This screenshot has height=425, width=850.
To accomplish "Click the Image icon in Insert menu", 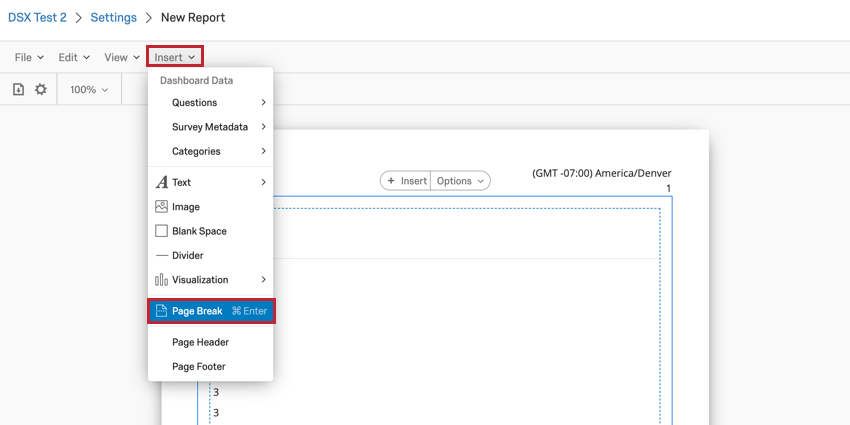I will coord(162,207).
